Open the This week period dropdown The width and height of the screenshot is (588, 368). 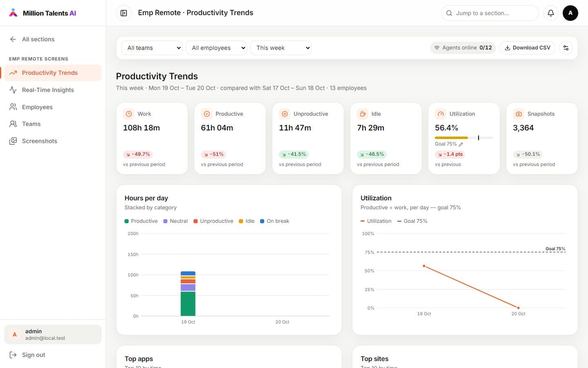coord(281,48)
